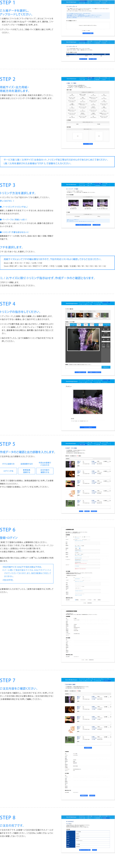Viewport: 115px width, 868px height.
Task: Select the STEP 7 heading
Action: [8, 680]
